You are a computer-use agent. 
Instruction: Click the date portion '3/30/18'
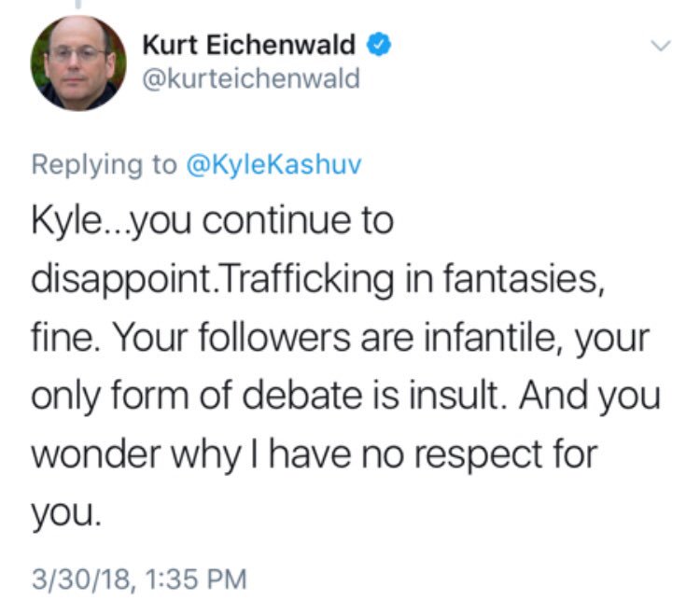click(x=81, y=579)
